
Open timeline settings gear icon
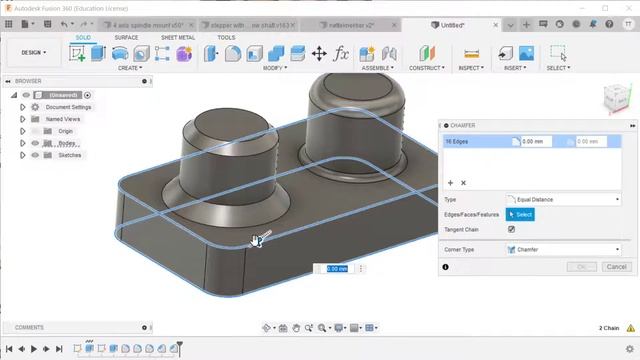(630, 349)
